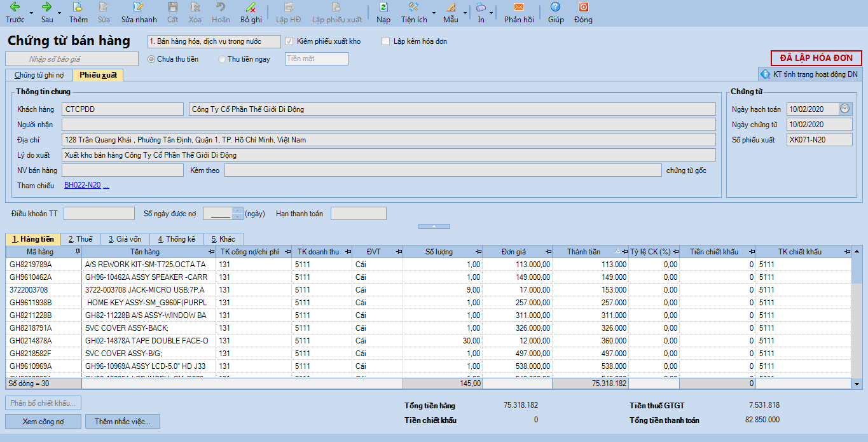The image size is (868, 442).
Task: Click the Lập phiếu xuất icon
Action: coord(336,13)
